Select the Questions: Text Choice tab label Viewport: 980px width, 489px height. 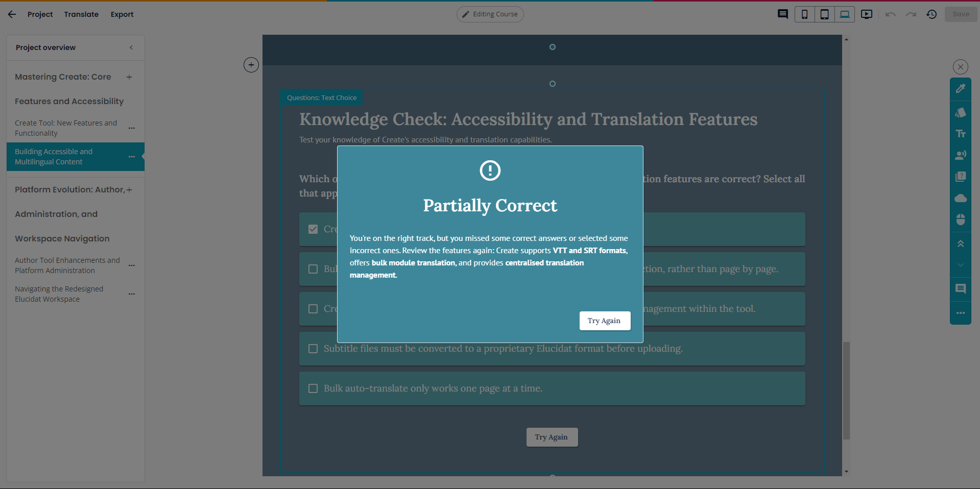point(322,97)
